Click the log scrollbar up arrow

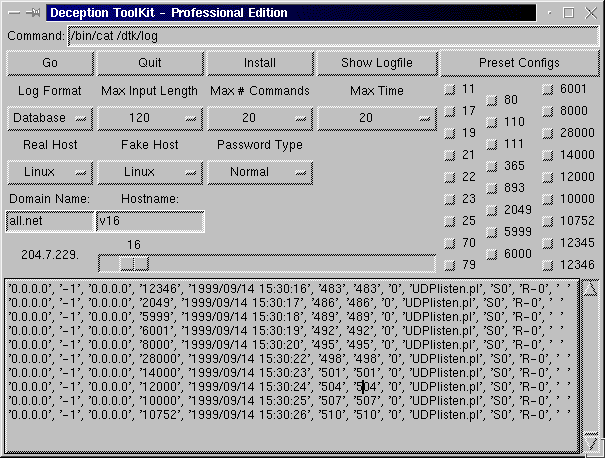590,289
